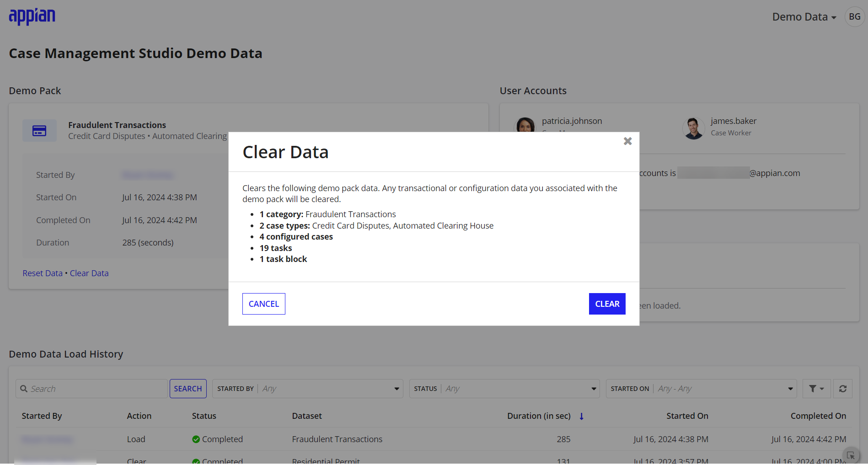Click Fraudulent Transactions dataset cell in history
Screen dimensions: 868x465
tap(337, 439)
